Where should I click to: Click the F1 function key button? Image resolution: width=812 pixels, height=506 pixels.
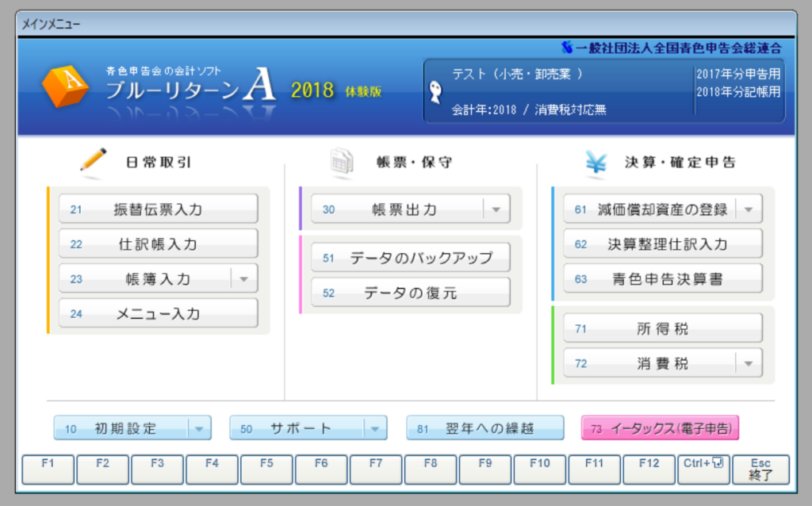point(48,470)
